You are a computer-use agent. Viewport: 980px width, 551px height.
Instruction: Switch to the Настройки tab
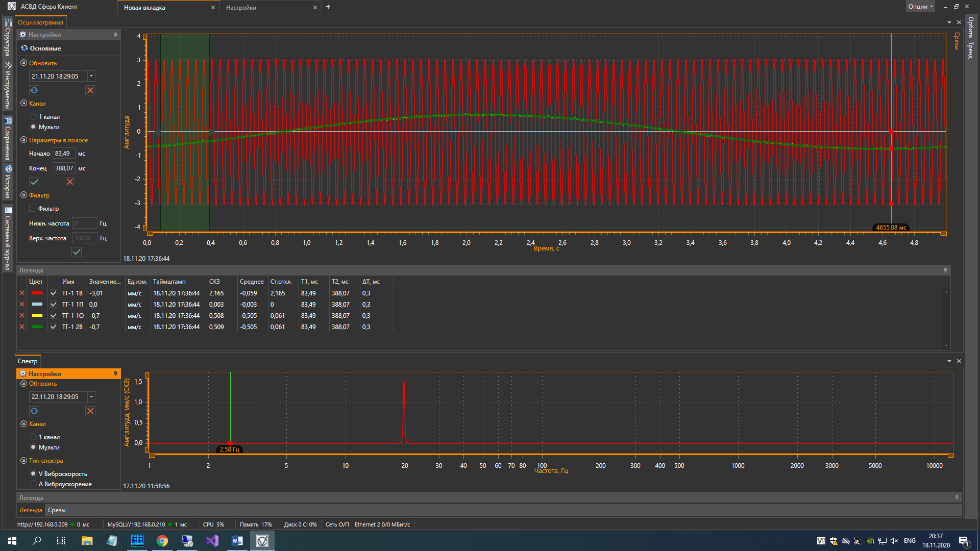coord(241,8)
